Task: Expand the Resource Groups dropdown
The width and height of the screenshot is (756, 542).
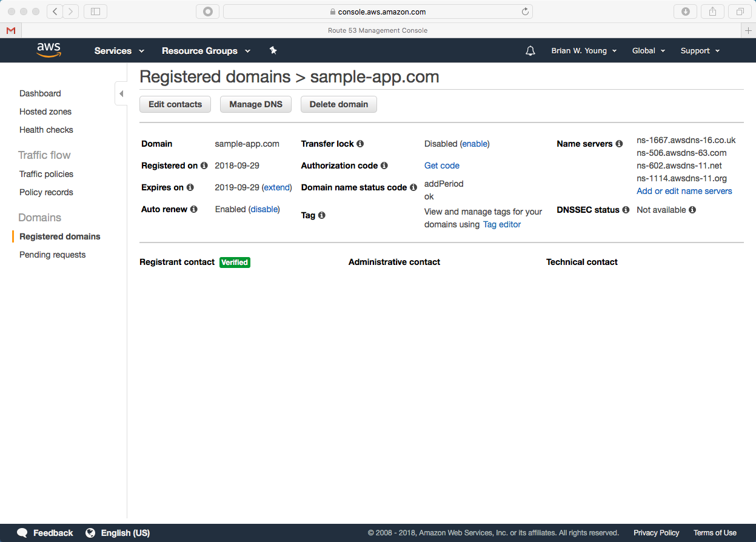Action: 206,51
